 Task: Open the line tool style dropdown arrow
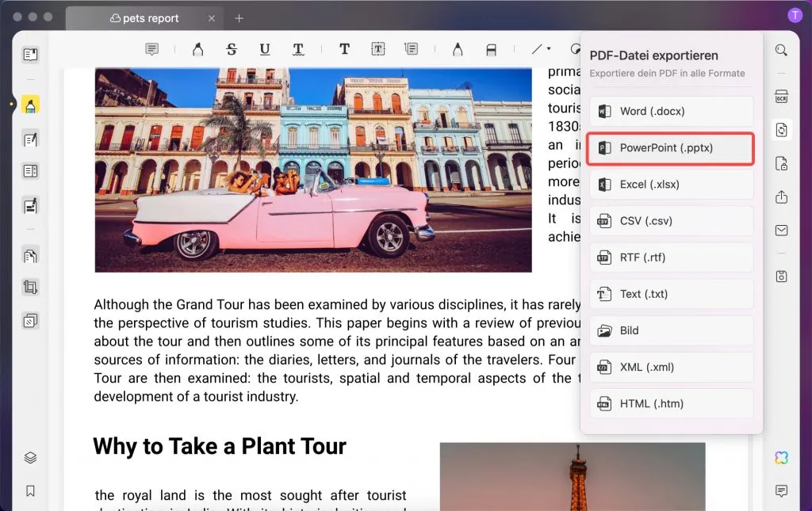[x=547, y=48]
